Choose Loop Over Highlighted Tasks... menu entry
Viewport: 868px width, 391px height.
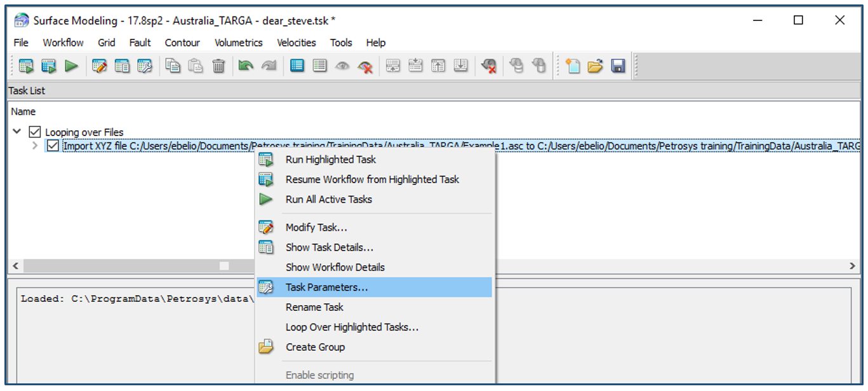coord(352,327)
